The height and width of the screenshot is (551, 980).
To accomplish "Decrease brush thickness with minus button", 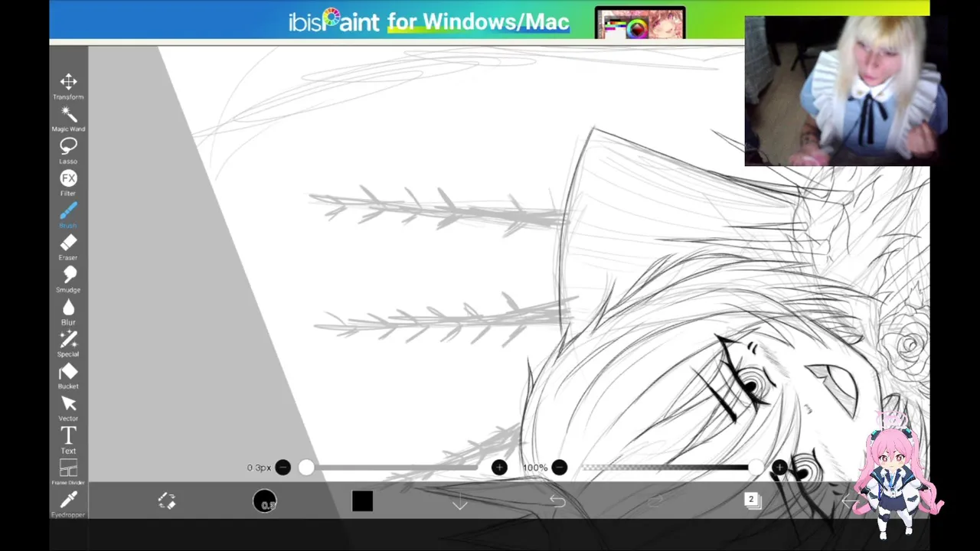I will (283, 468).
